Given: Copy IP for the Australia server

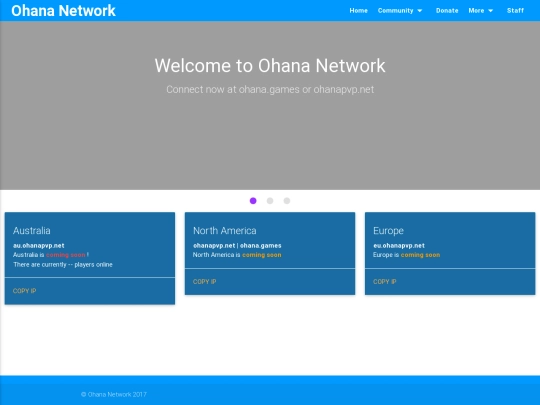Looking at the screenshot, I should 24,291.
